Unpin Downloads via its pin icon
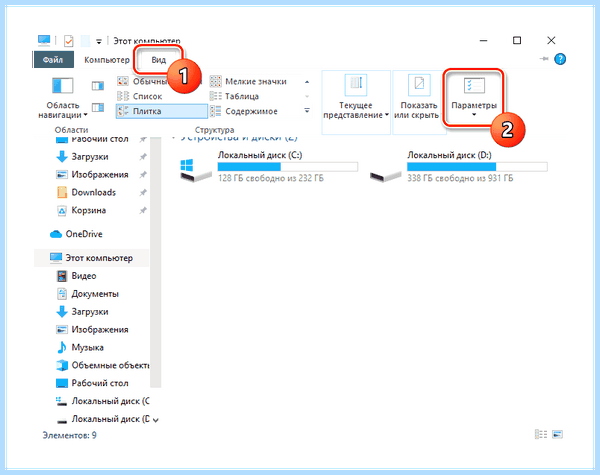Image resolution: width=600 pixels, height=475 pixels. coord(143,193)
